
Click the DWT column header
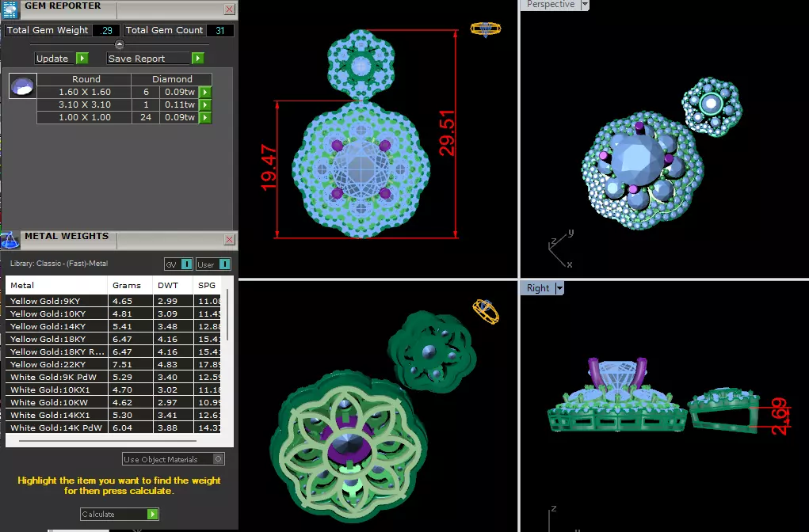coord(173,285)
